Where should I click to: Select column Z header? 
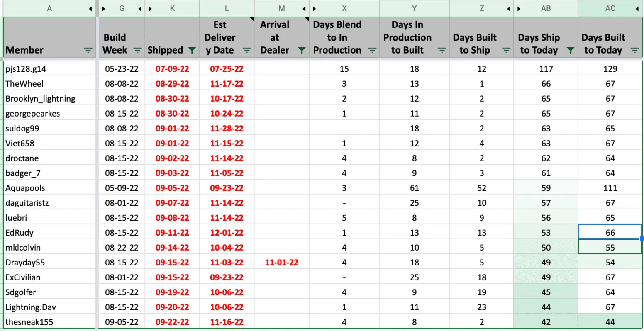pos(481,8)
